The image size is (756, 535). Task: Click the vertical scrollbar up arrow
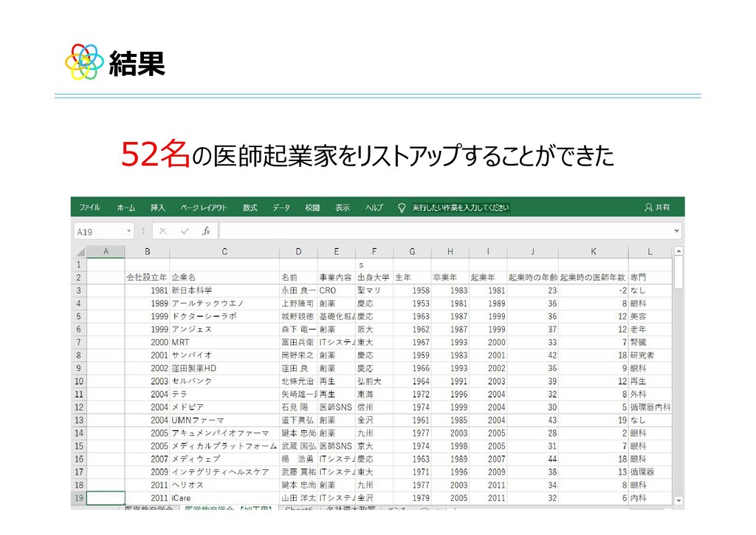[678, 251]
